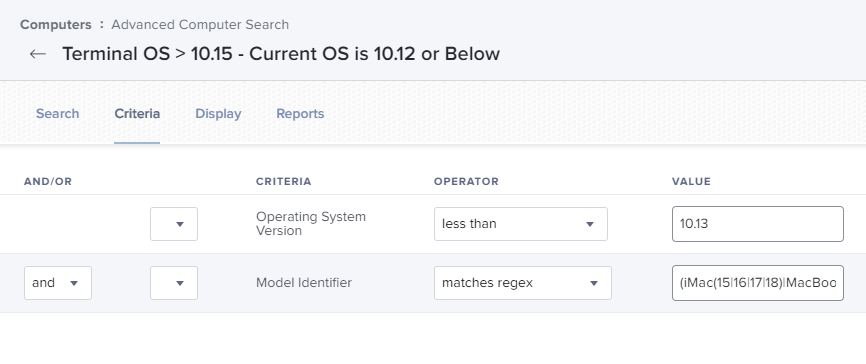Open the 'matches regex' operator dropdown
866x364 pixels.
pos(522,283)
